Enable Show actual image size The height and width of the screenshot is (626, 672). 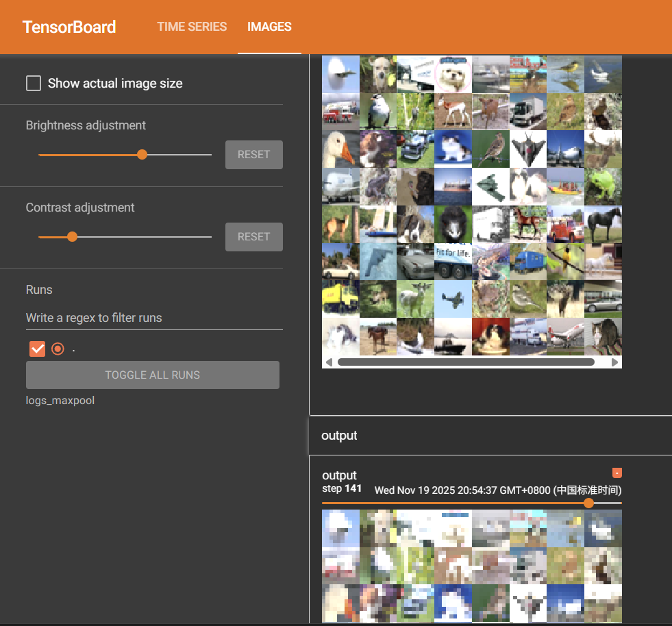(34, 83)
